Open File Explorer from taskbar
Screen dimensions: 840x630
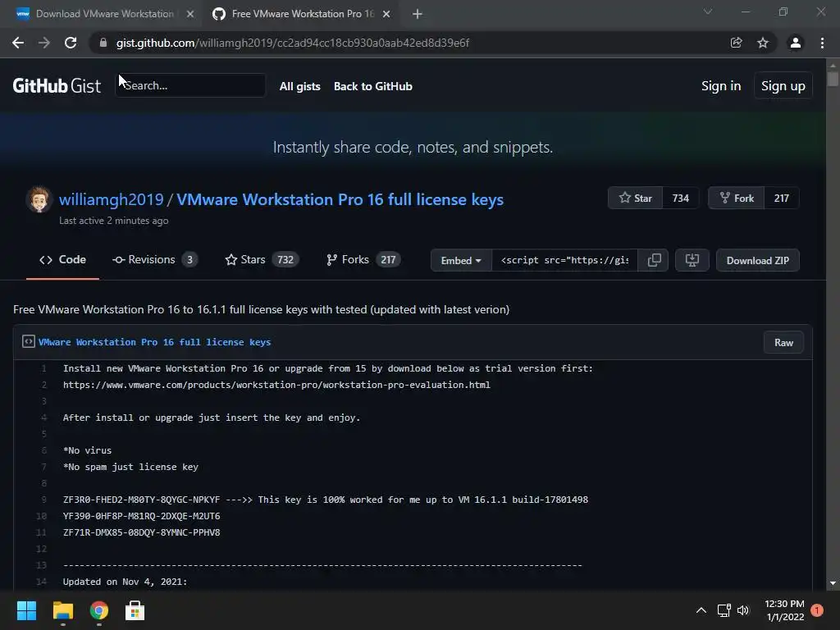62,610
